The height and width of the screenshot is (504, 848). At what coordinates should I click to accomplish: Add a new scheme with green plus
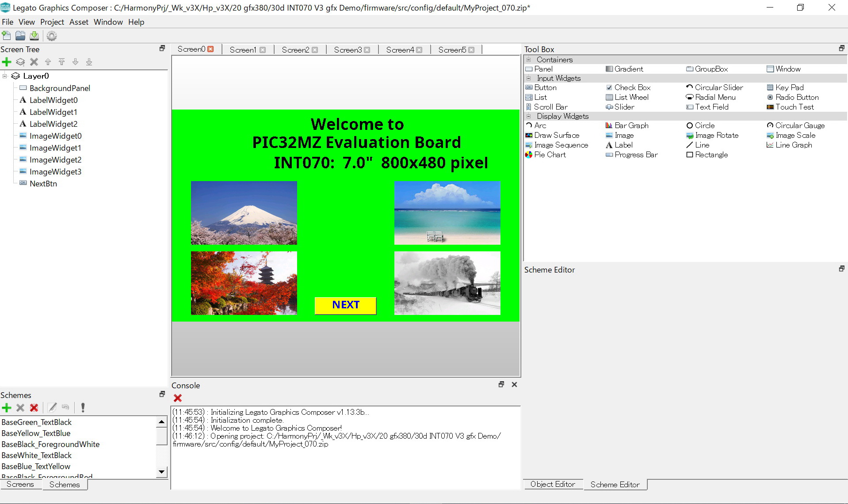7,408
